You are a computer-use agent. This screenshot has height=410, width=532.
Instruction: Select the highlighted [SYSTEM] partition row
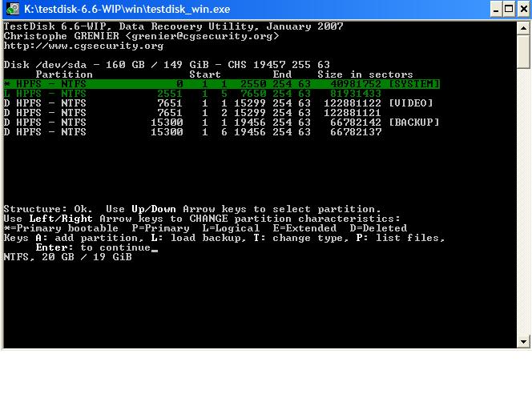[x=222, y=84]
